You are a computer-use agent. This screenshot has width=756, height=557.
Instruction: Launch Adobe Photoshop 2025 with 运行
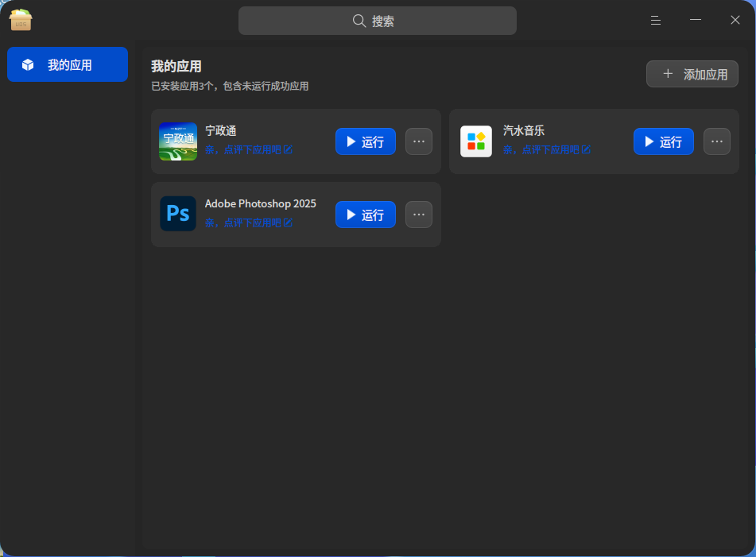[x=366, y=215]
